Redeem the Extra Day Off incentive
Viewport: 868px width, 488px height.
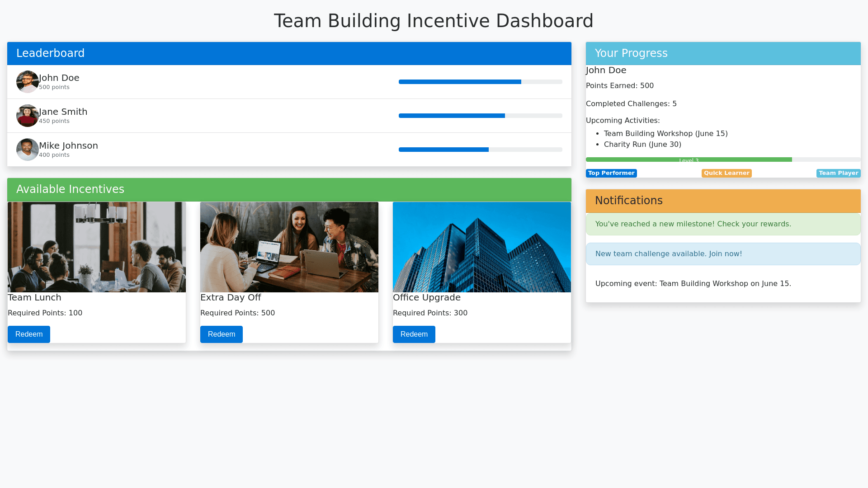pos(222,334)
